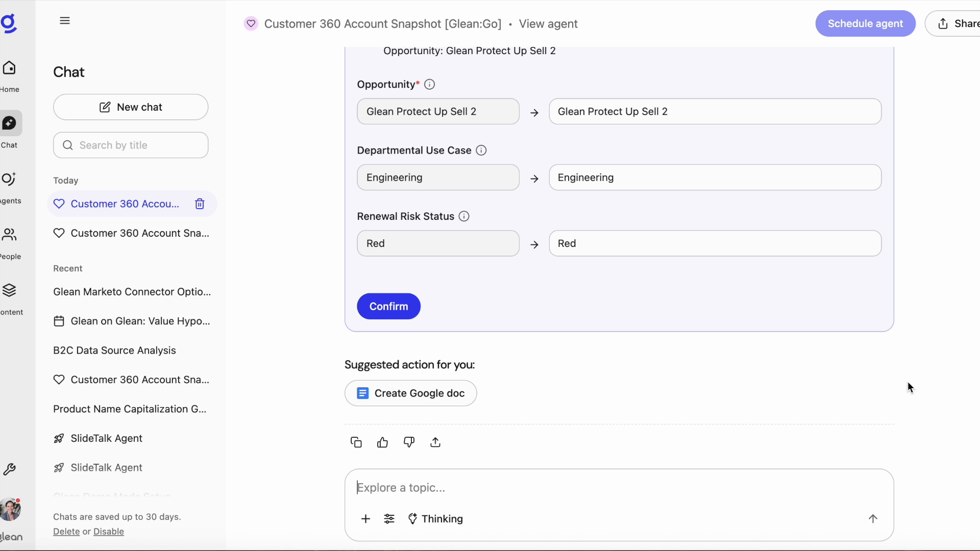Screen dimensions: 980x551
Task: Give thumbs down feedback on the response
Action: (409, 442)
